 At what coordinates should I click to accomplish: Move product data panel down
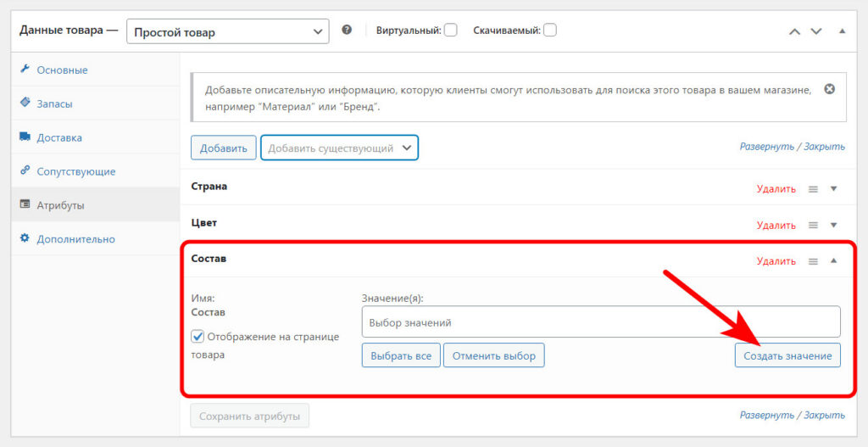816,31
